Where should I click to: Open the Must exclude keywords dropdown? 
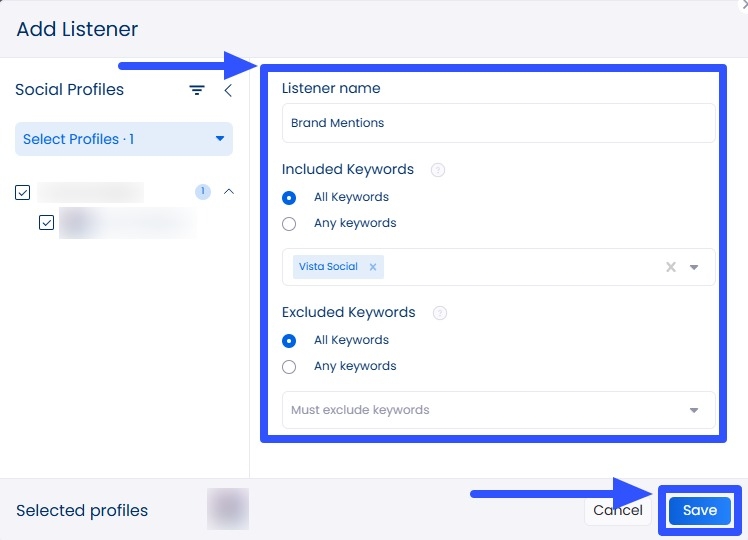(694, 410)
